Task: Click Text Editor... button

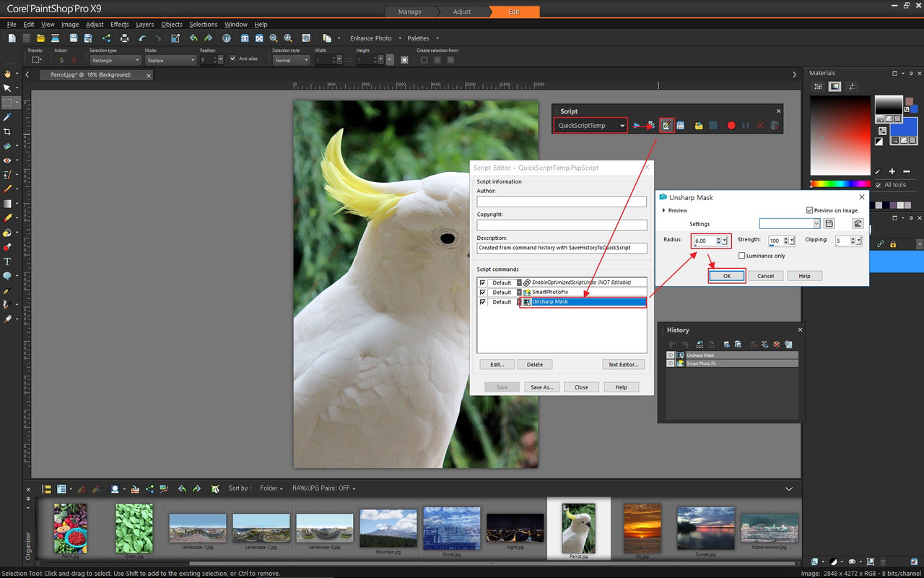Action: click(x=622, y=364)
